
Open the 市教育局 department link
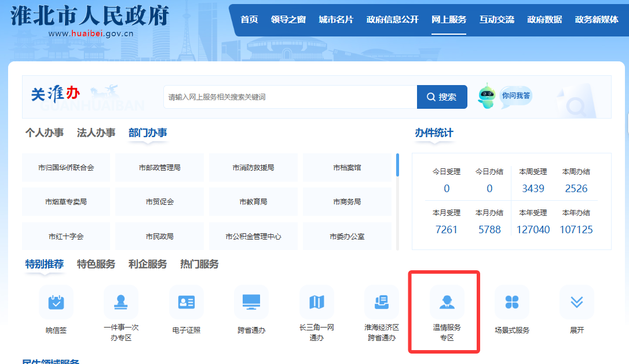[x=253, y=202]
